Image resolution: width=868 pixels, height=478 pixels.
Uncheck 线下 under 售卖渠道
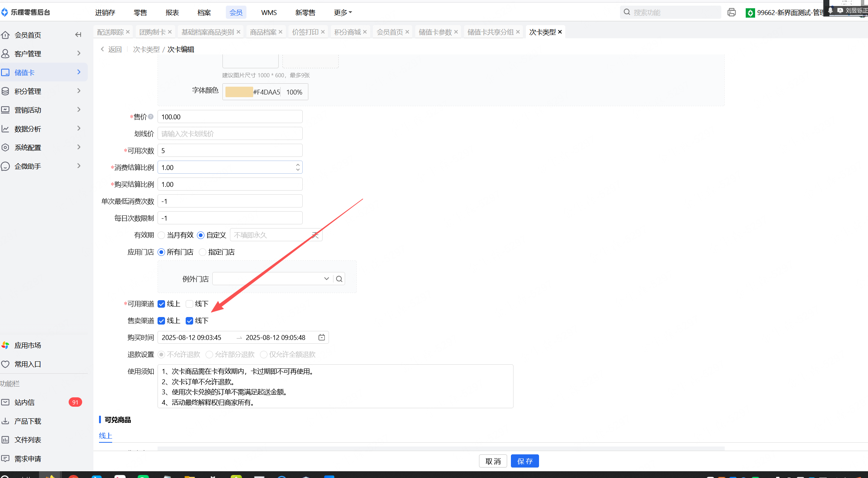189,320
